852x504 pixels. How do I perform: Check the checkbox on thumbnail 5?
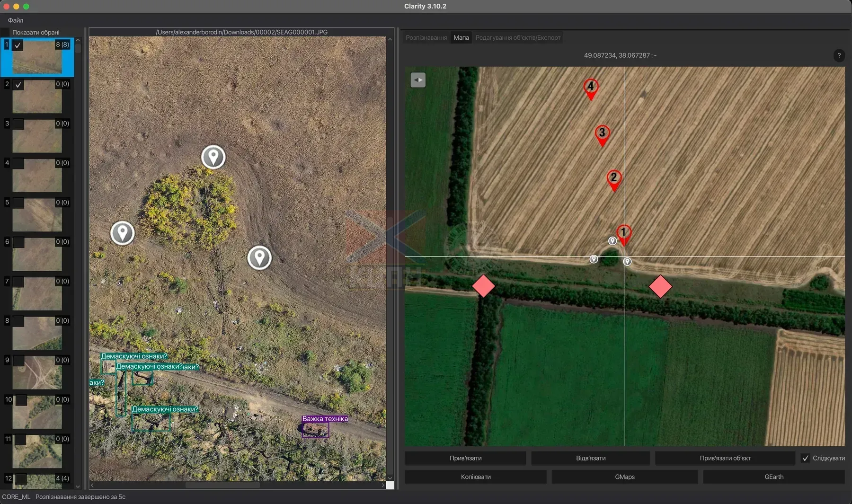coord(18,203)
